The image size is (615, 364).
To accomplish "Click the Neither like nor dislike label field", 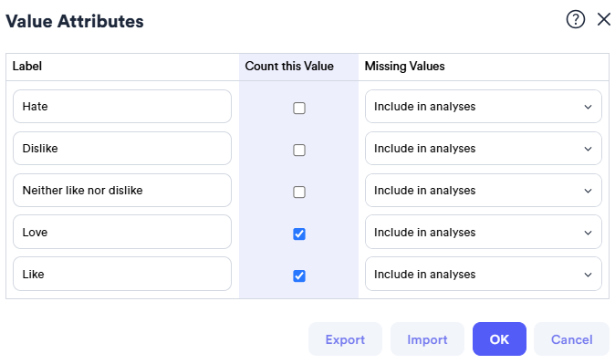I will (x=122, y=191).
